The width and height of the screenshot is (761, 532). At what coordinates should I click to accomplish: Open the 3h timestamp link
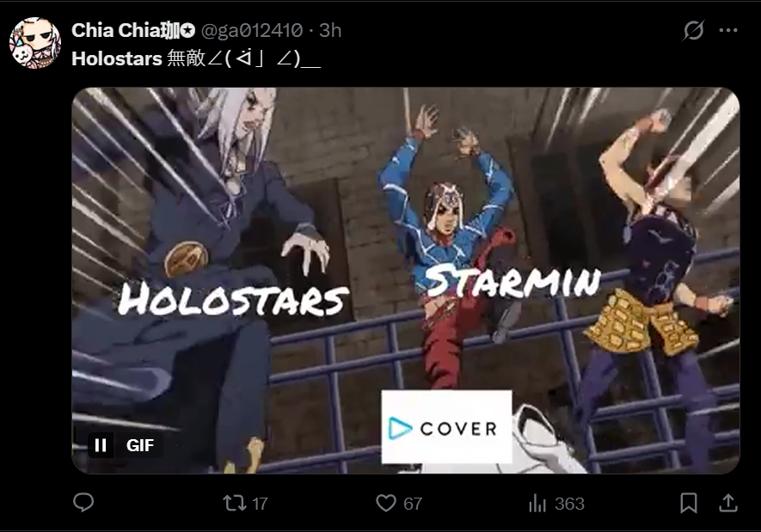[x=330, y=31]
